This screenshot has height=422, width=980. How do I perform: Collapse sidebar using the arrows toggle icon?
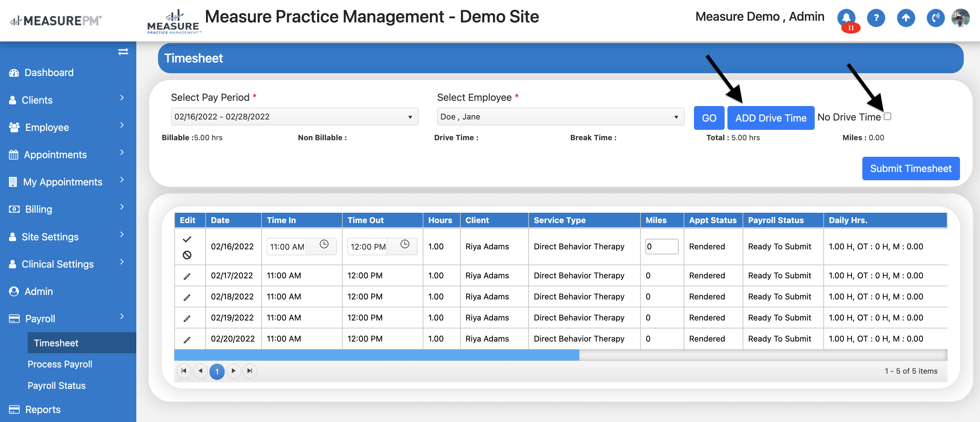tap(123, 52)
